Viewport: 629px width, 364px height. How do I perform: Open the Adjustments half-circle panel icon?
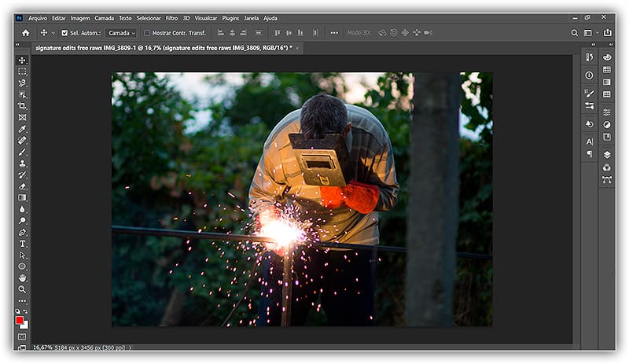[607, 125]
